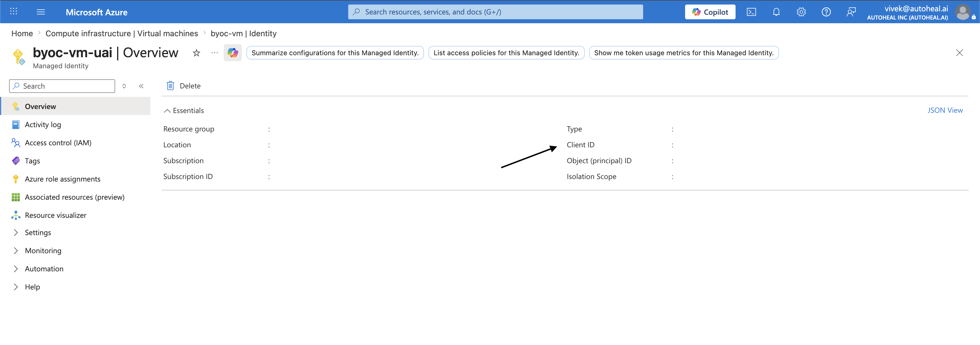Click the Access control people icon
Viewport: 980px width, 345px height.
16,143
